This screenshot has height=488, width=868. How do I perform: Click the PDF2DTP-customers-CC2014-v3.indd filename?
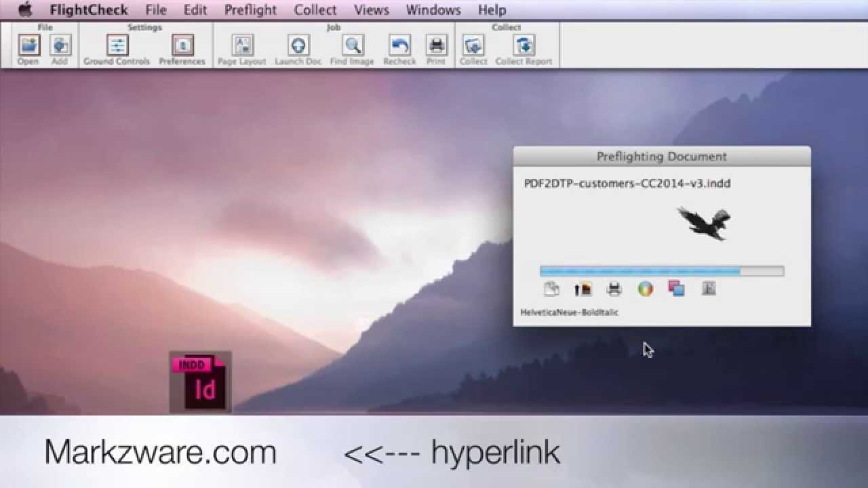click(x=627, y=184)
